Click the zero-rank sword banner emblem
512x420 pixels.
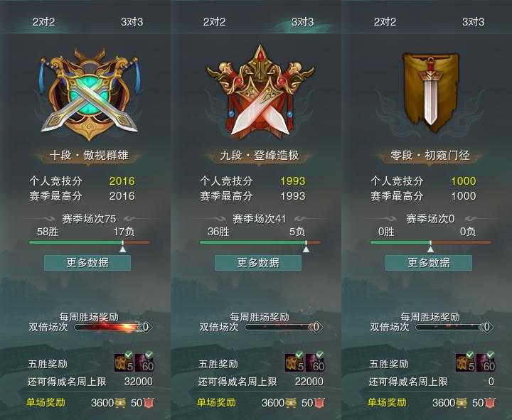430,92
